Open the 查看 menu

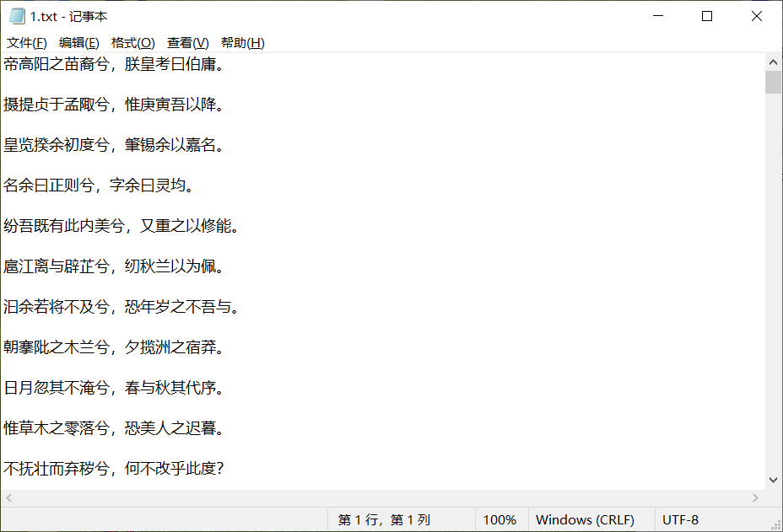click(186, 42)
